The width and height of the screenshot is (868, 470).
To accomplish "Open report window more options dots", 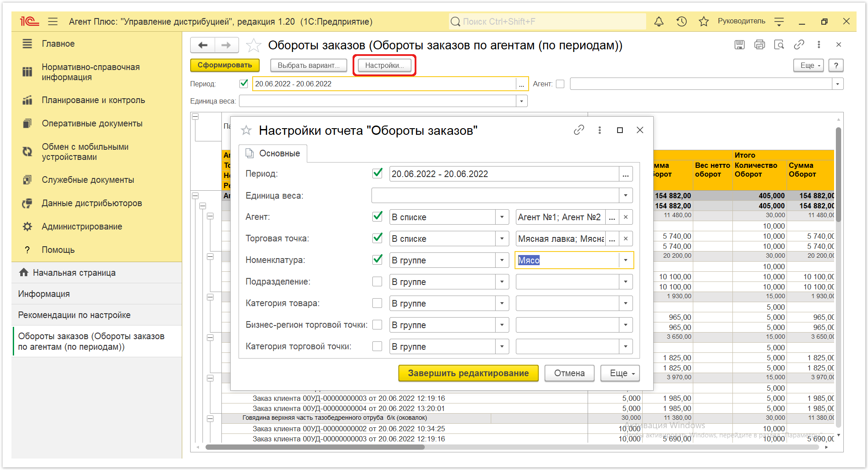I will [x=819, y=44].
